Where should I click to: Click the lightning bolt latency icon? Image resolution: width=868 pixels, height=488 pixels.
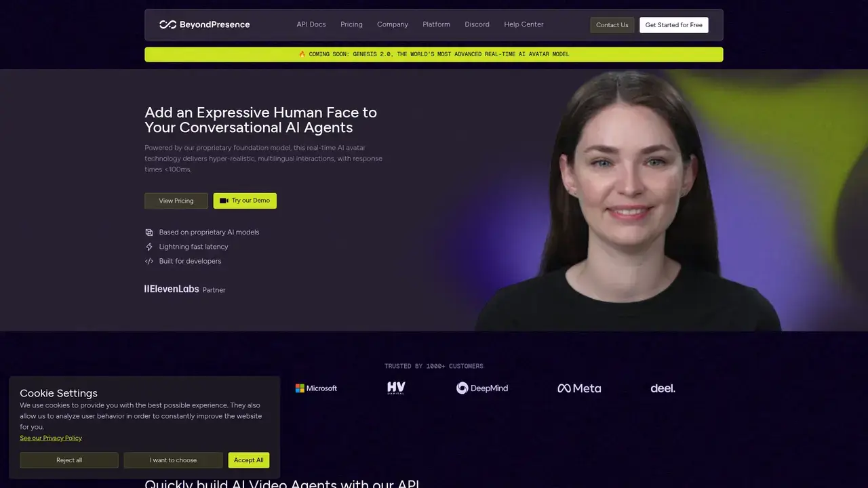coord(149,247)
